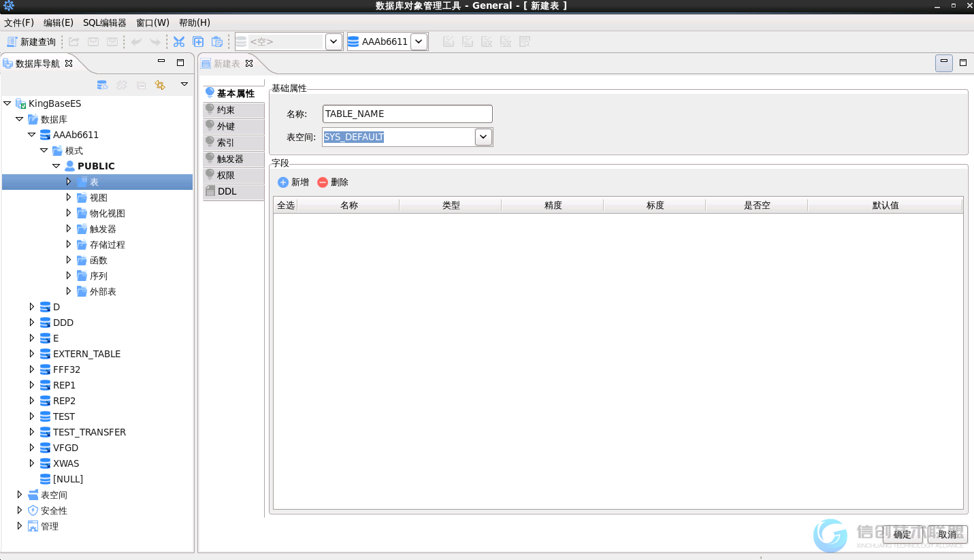The height and width of the screenshot is (560, 974).
Task: Click the undo arrow icon
Action: 136,42
